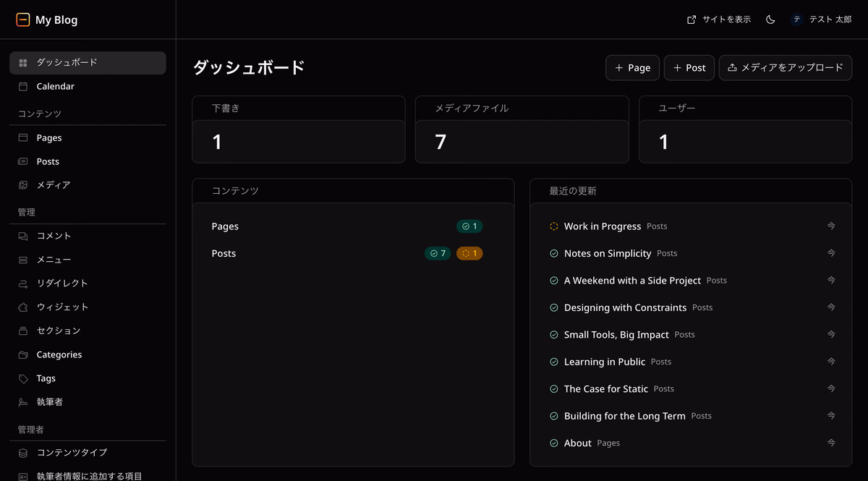868x481 pixels.
Task: Click the plus icon in Page button
Action: [x=619, y=68]
